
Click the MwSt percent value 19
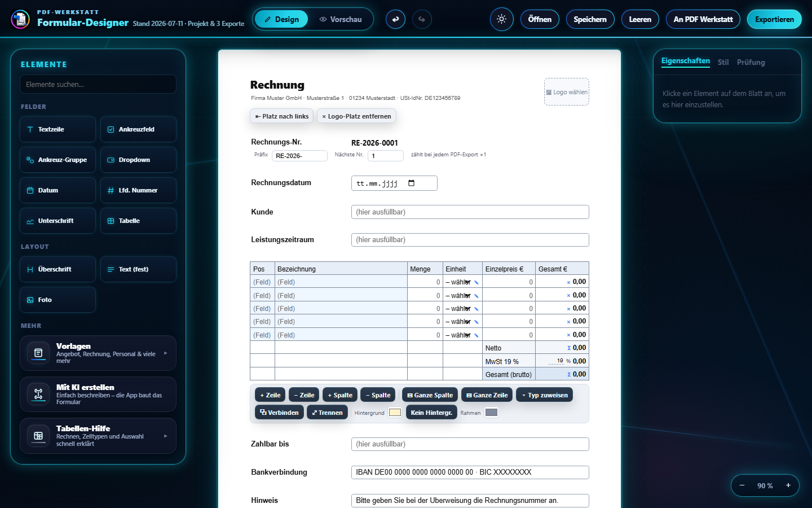click(556, 361)
